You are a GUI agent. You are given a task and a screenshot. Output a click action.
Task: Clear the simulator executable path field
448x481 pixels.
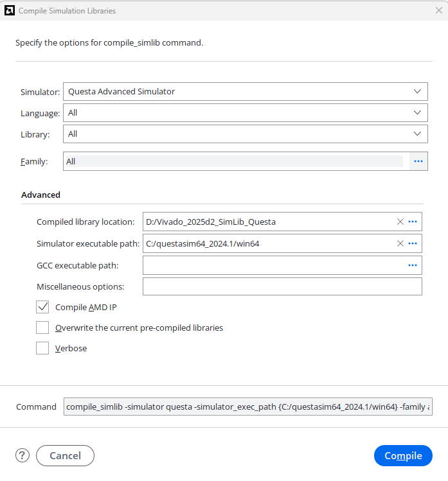click(x=400, y=243)
